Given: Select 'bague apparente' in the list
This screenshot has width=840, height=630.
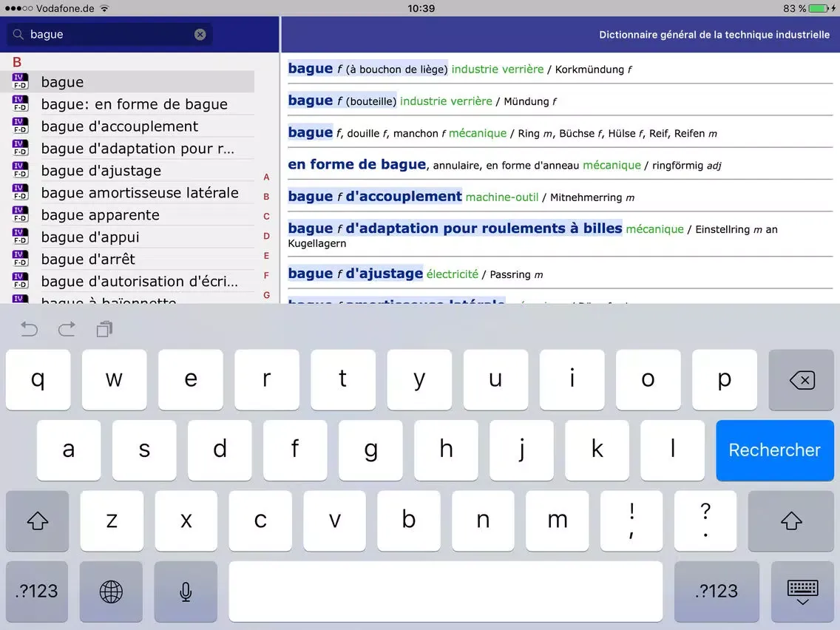Looking at the screenshot, I should coord(127,215).
